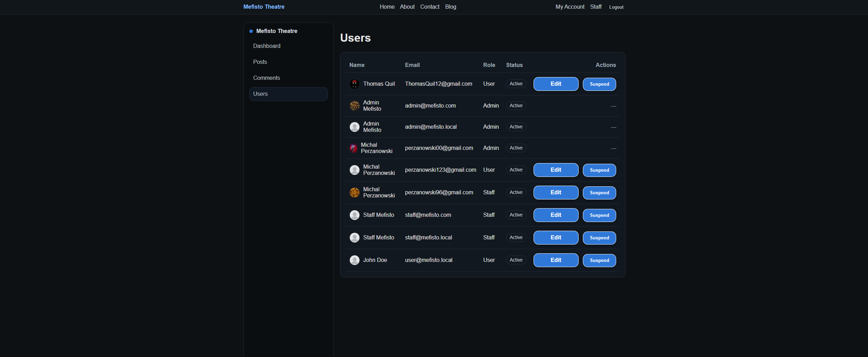
Task: Open the Blog page from navbar
Action: [450, 7]
